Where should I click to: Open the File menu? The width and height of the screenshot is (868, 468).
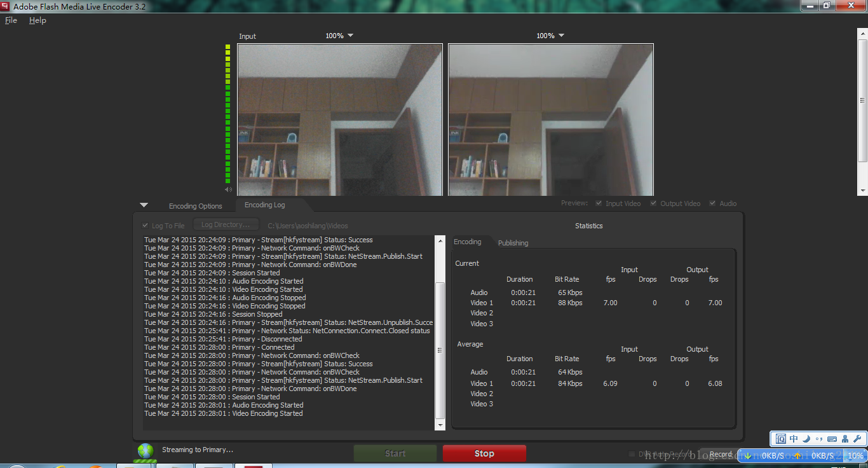click(11, 20)
